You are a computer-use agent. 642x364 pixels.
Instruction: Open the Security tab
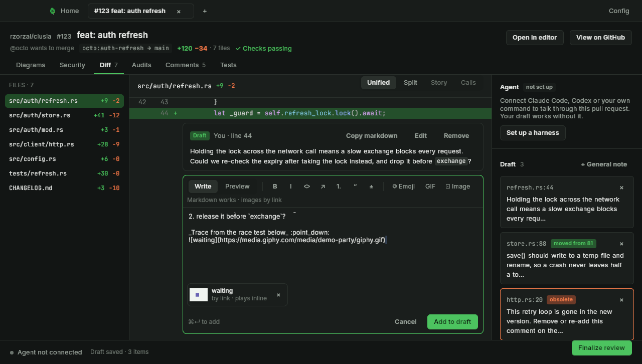click(x=72, y=65)
